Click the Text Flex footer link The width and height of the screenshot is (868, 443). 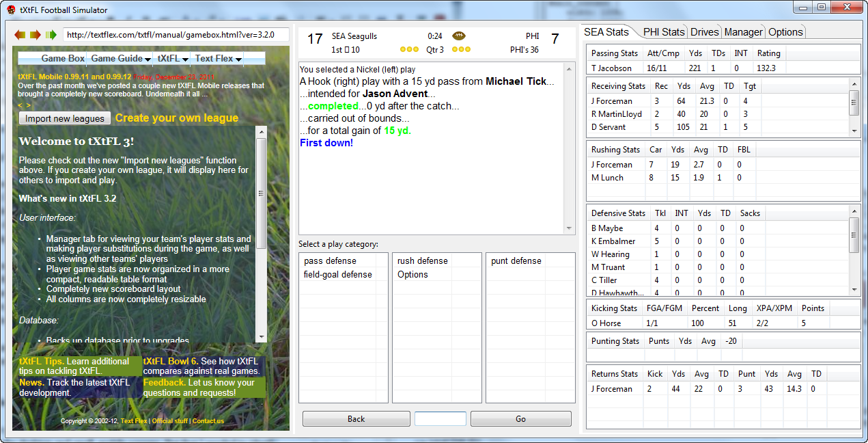coord(134,421)
